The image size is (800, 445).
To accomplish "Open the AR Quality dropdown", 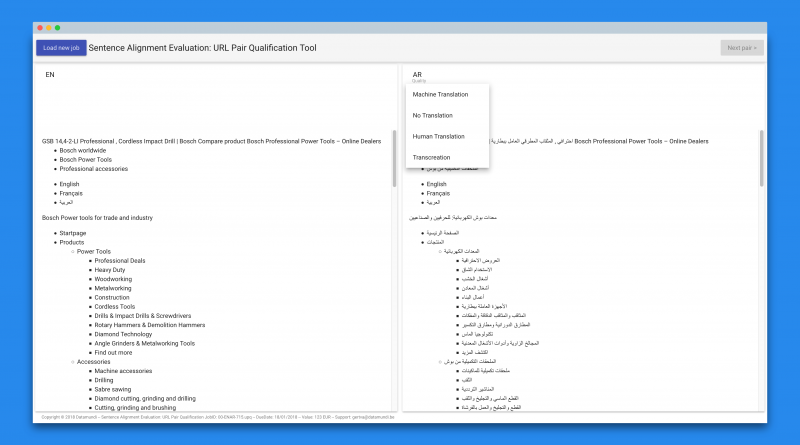I will pyautogui.click(x=418, y=77).
